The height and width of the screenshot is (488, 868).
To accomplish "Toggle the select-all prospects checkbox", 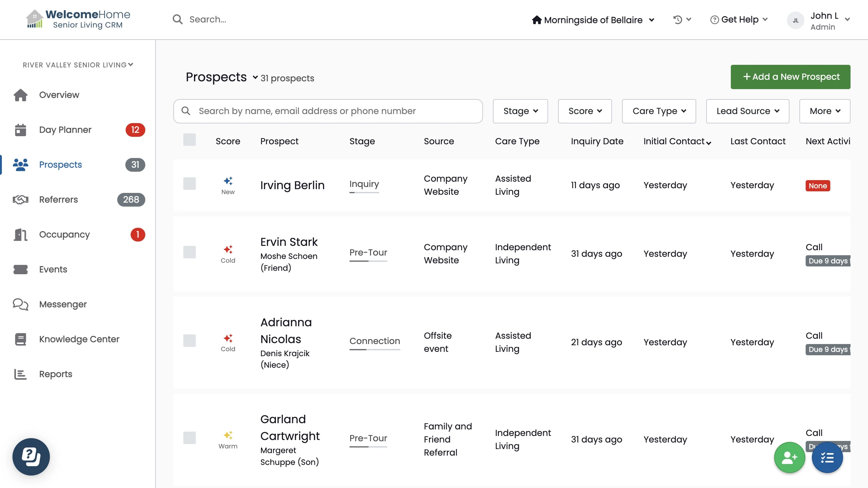I will point(189,140).
